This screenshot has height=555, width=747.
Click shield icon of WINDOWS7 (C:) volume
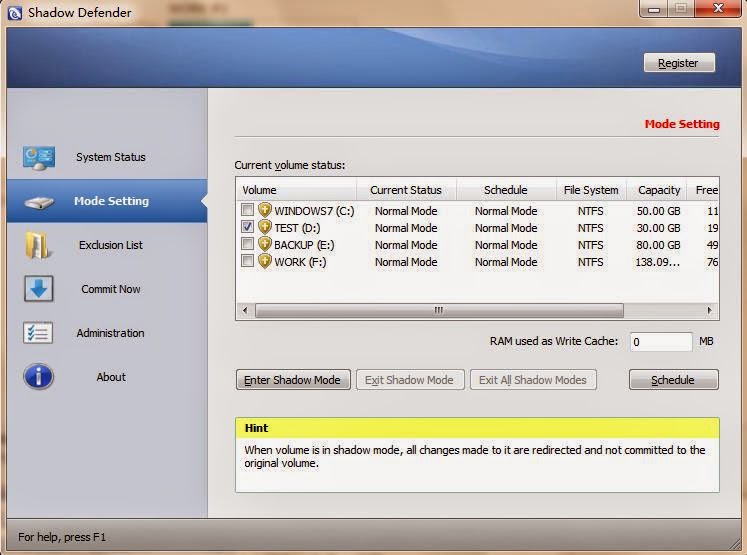[x=265, y=210]
